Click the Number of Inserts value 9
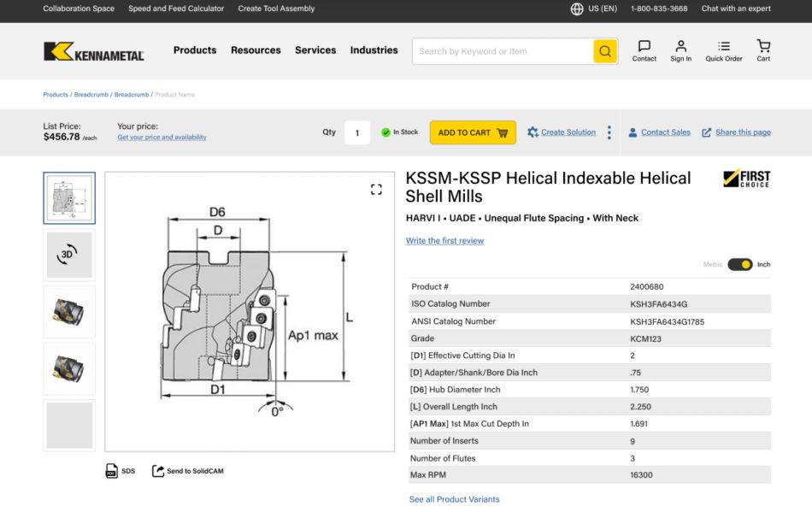812x512 pixels. click(x=633, y=442)
